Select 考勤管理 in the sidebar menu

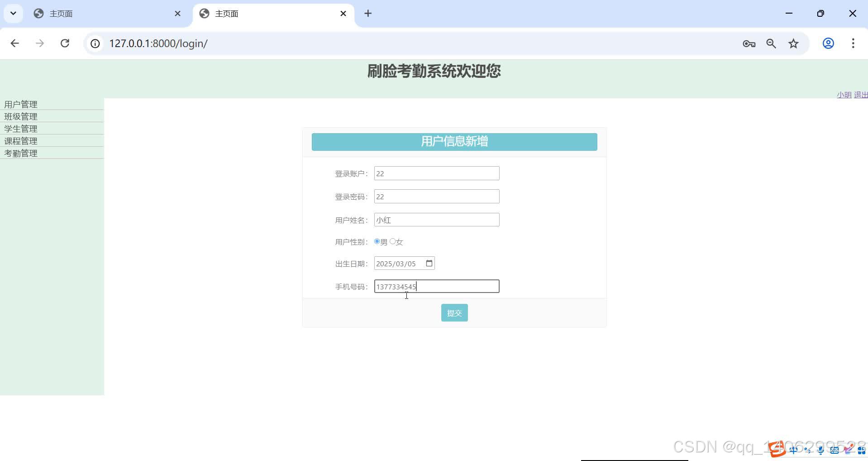point(20,153)
